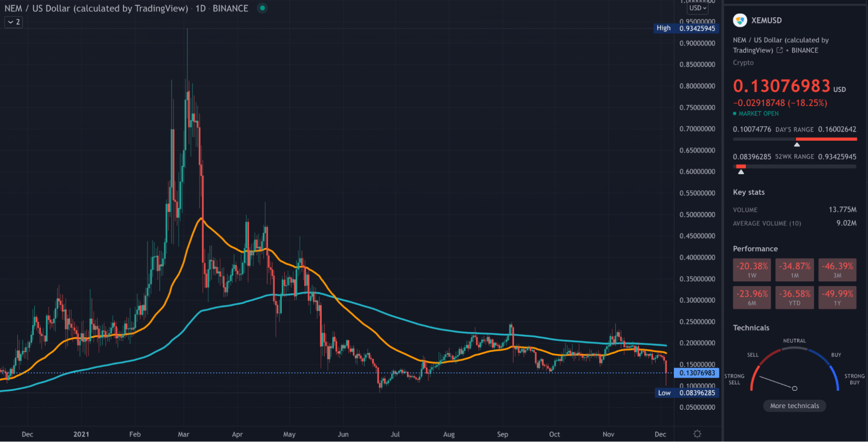Click the Key stats heading
Screen dimensions: 868x442
[749, 192]
